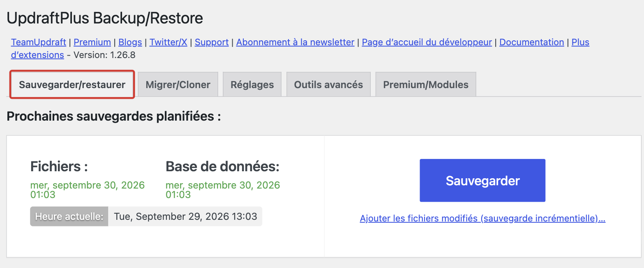Open Abonnement à la newsletter link
This screenshot has height=268, width=644.
[295, 42]
